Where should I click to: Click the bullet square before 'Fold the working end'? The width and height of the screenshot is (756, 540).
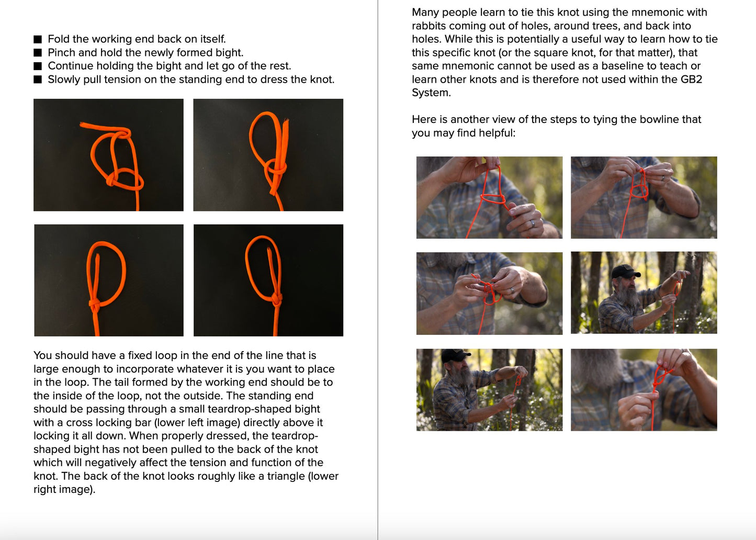pyautogui.click(x=38, y=39)
